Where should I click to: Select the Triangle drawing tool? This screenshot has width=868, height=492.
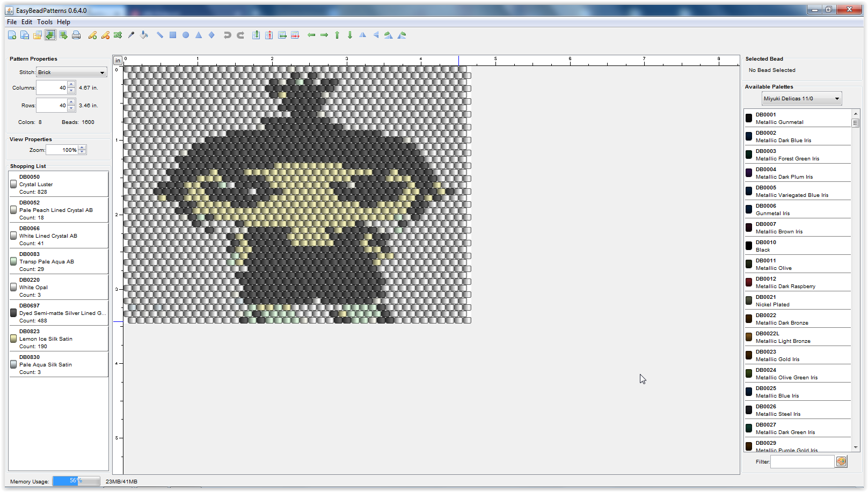click(199, 35)
